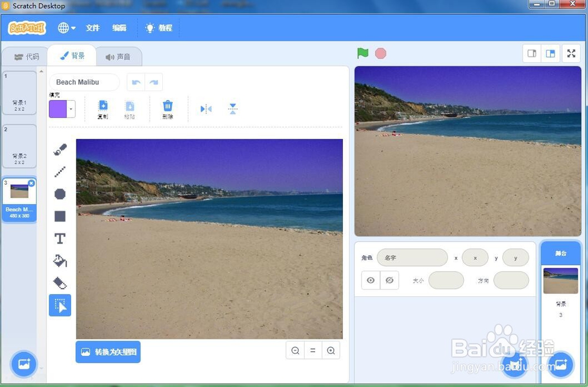Switch to large stage layout

tap(550, 54)
